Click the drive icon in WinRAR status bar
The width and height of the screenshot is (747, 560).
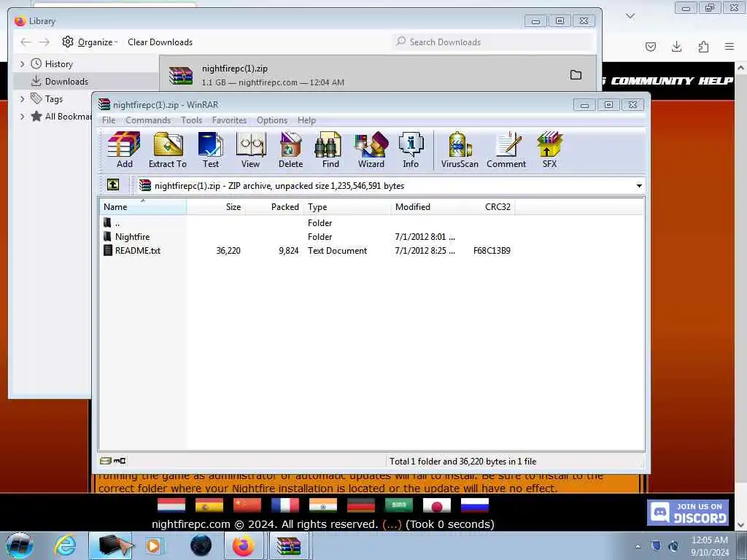(x=106, y=461)
